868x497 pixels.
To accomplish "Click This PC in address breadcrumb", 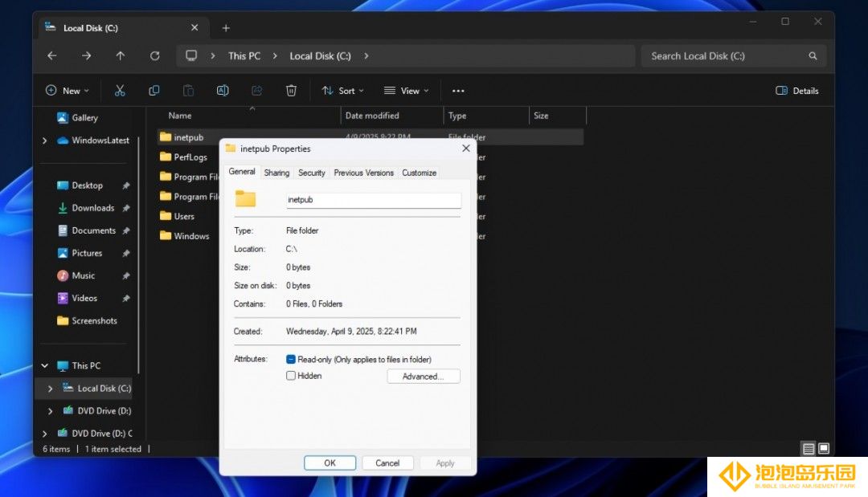I will [244, 56].
